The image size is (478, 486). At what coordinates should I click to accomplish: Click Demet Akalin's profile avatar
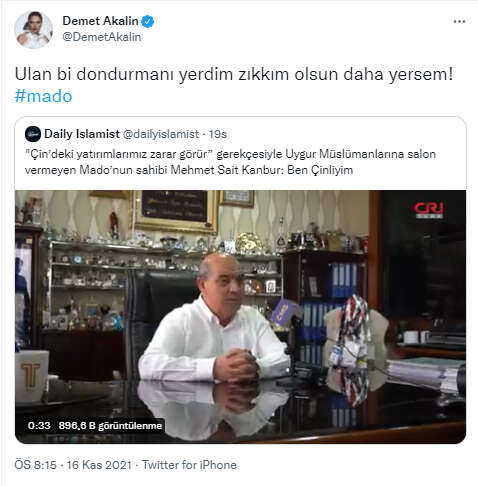pyautogui.click(x=33, y=29)
